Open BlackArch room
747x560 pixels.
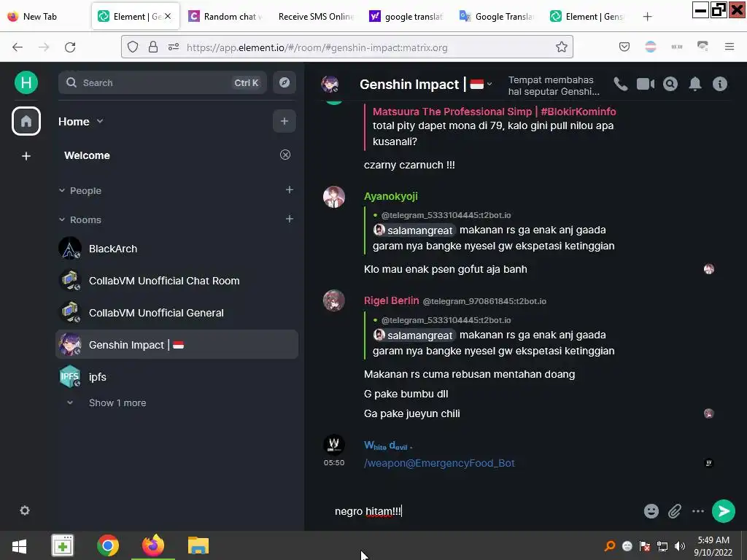(177, 249)
